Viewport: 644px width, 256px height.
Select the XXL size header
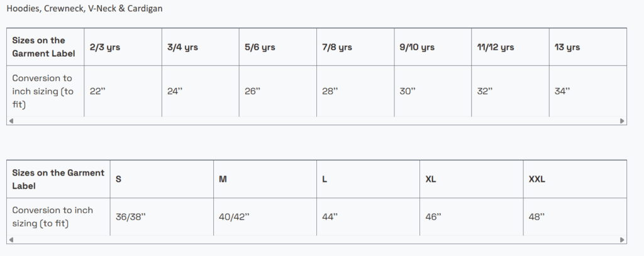(537, 179)
